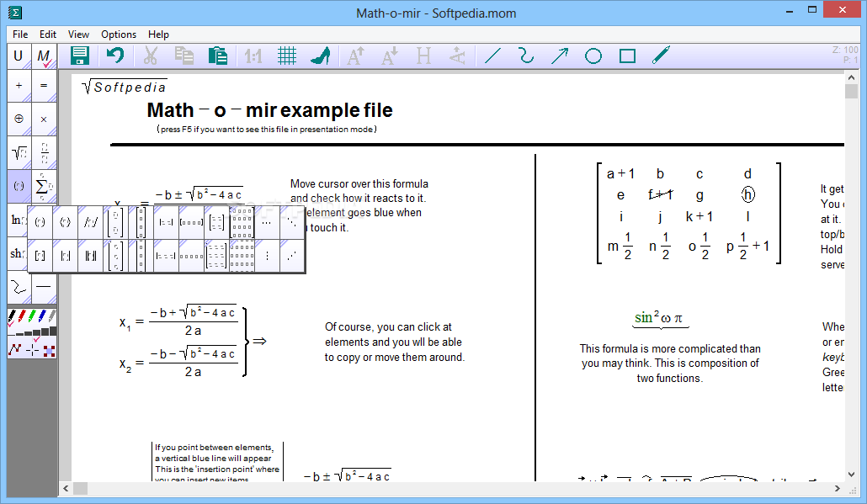Select the crosshair tool in sidebar
Image resolution: width=867 pixels, height=504 pixels.
33,349
